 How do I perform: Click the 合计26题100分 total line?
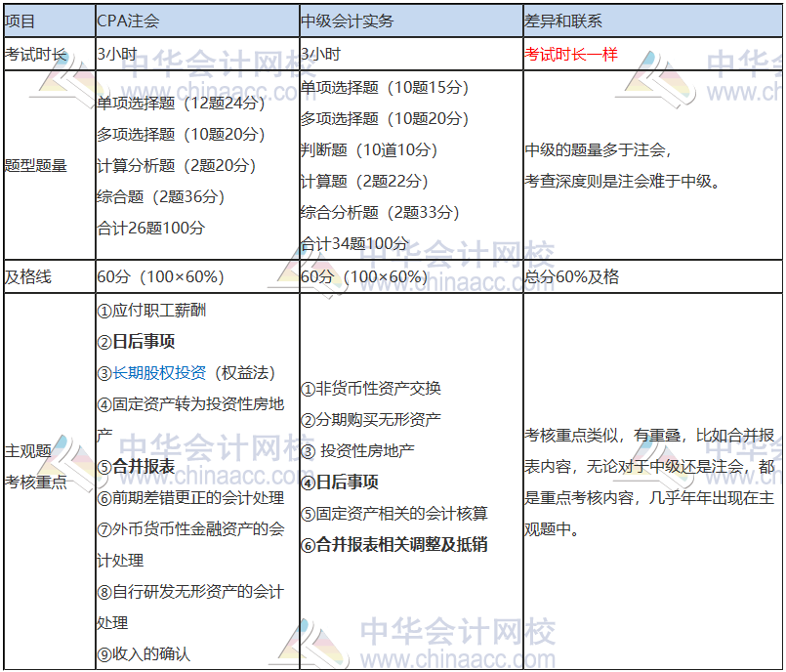(x=151, y=229)
